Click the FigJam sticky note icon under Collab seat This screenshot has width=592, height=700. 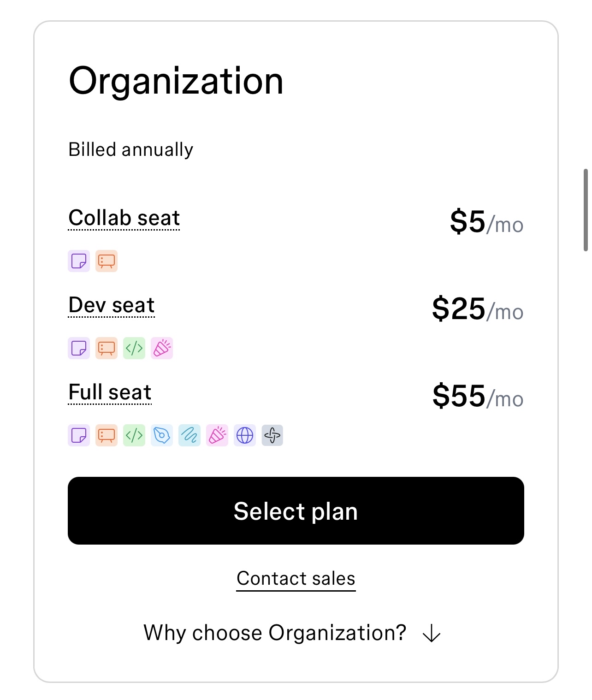pyautogui.click(x=79, y=261)
